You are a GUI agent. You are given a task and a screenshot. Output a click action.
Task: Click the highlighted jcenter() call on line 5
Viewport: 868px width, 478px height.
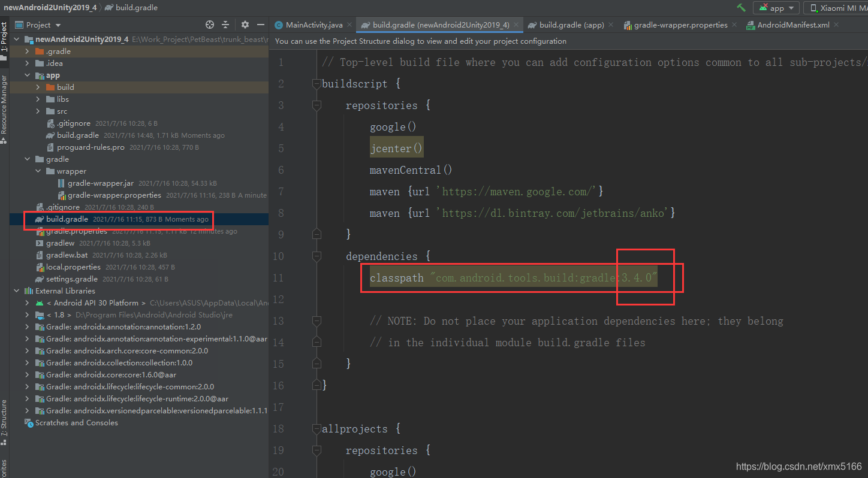coord(396,149)
